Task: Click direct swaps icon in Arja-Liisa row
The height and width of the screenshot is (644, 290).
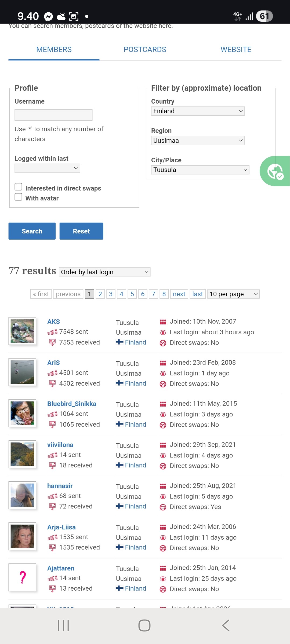Action: [x=163, y=548]
